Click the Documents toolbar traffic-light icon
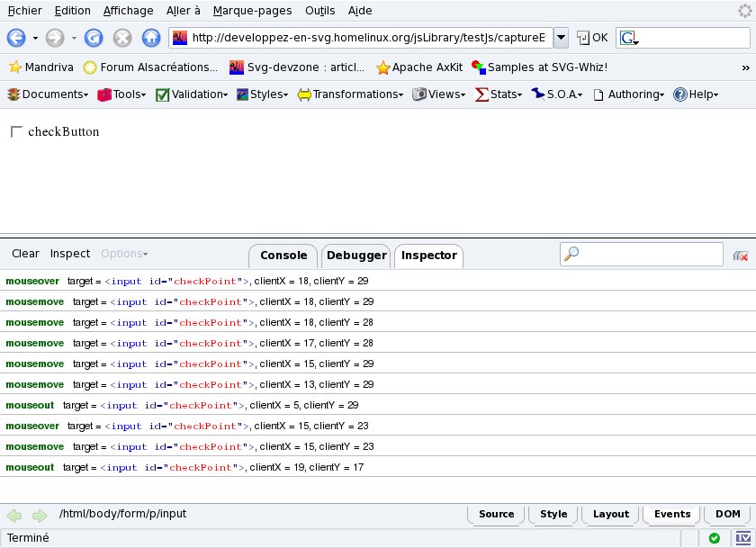 tap(13, 94)
